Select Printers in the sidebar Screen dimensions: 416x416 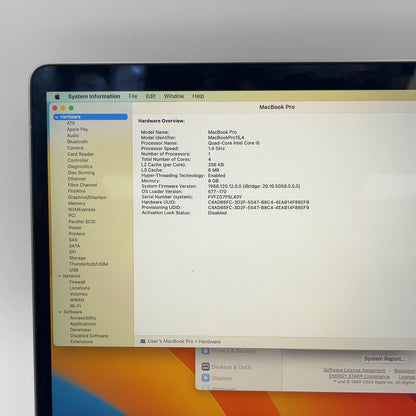pos(77,234)
